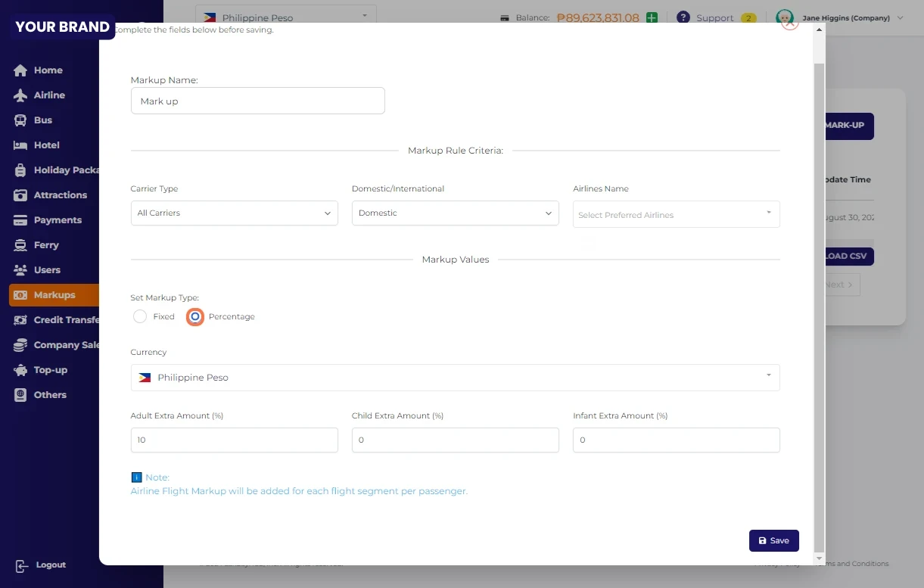Click the Airline plane icon

pos(20,95)
